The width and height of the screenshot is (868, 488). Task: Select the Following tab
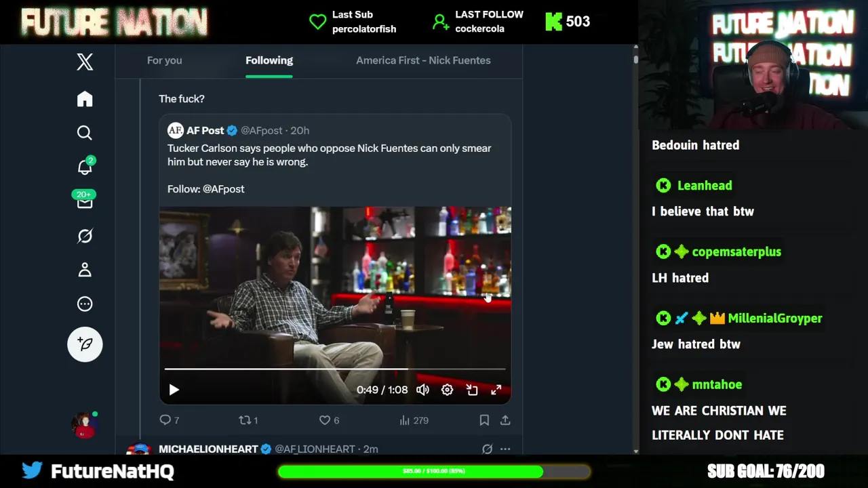pyautogui.click(x=269, y=60)
